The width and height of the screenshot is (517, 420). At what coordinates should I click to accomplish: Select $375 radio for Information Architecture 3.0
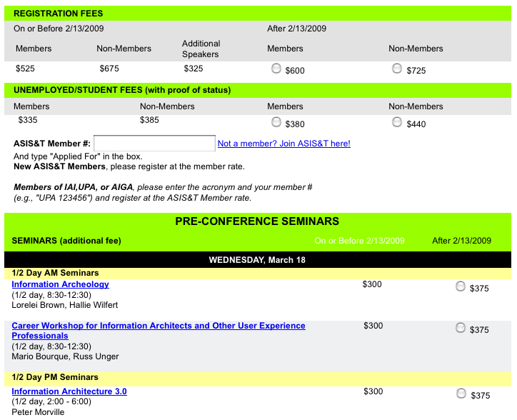tap(461, 394)
